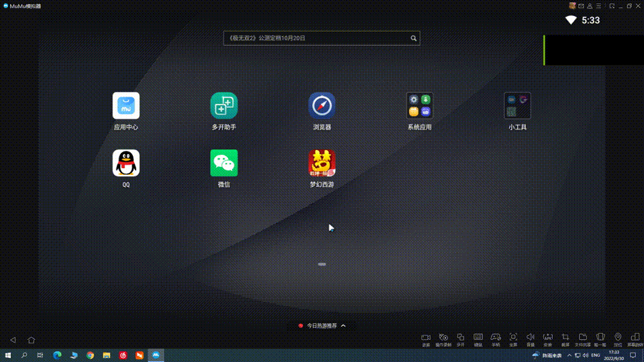This screenshot has width=644, height=362.
Task: Click the home screen page indicator dot
Action: (x=322, y=264)
